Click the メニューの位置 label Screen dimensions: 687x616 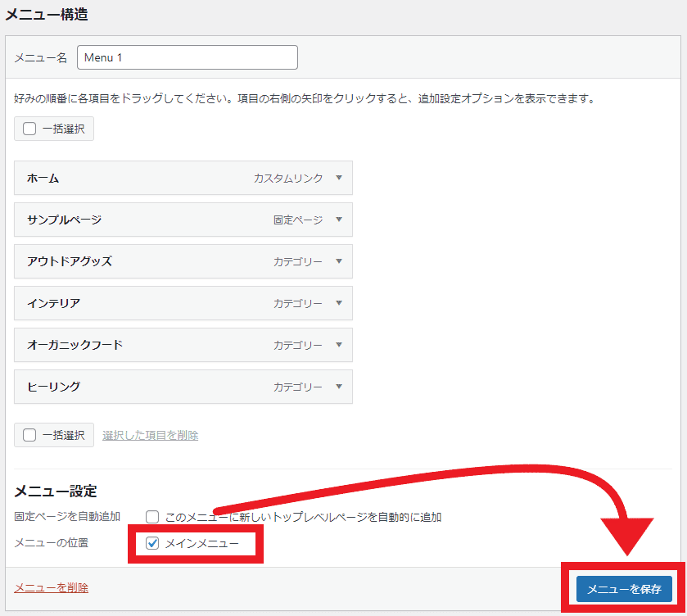(52, 543)
